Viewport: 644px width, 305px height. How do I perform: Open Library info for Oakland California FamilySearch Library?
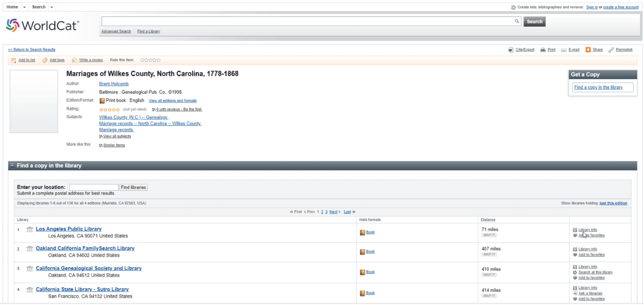pos(587,249)
